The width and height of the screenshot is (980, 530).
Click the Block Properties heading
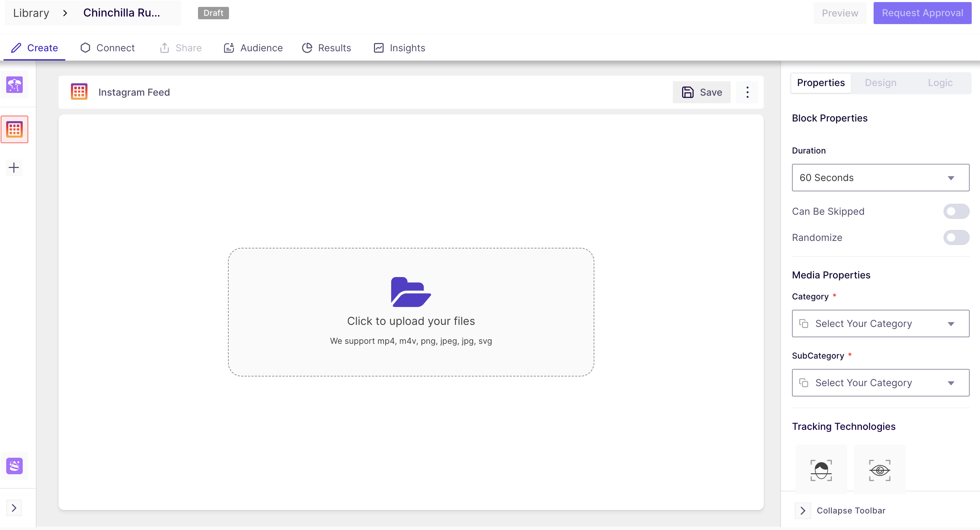pyautogui.click(x=829, y=118)
